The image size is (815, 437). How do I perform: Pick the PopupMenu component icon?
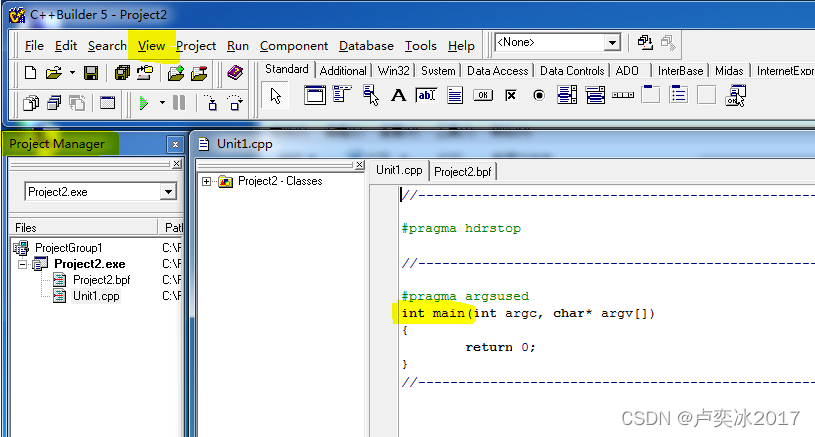[371, 96]
